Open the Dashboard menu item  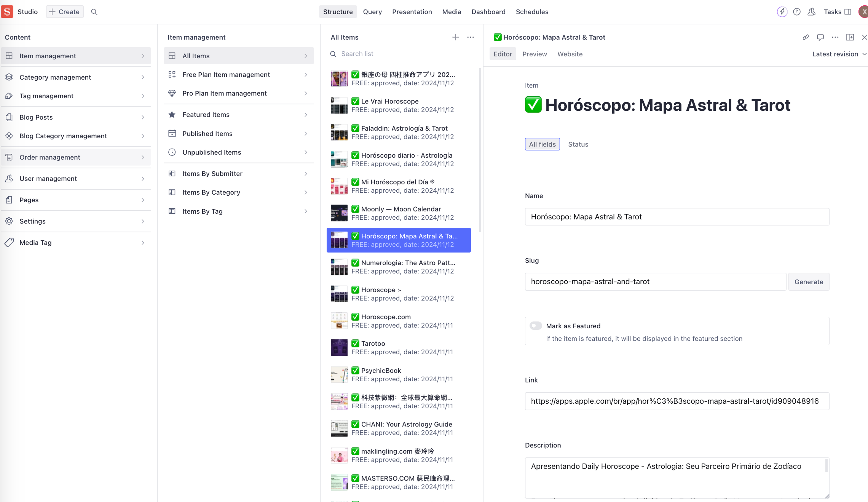(488, 12)
